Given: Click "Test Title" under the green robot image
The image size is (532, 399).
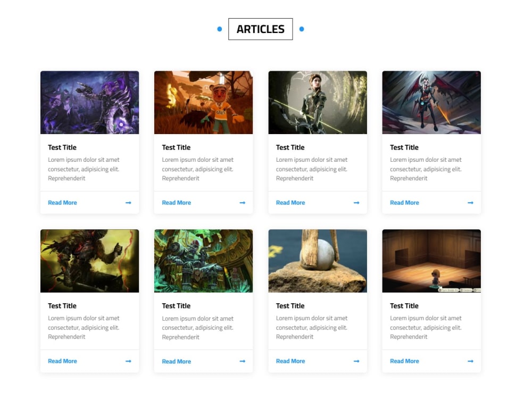Looking at the screenshot, I should pos(176,306).
